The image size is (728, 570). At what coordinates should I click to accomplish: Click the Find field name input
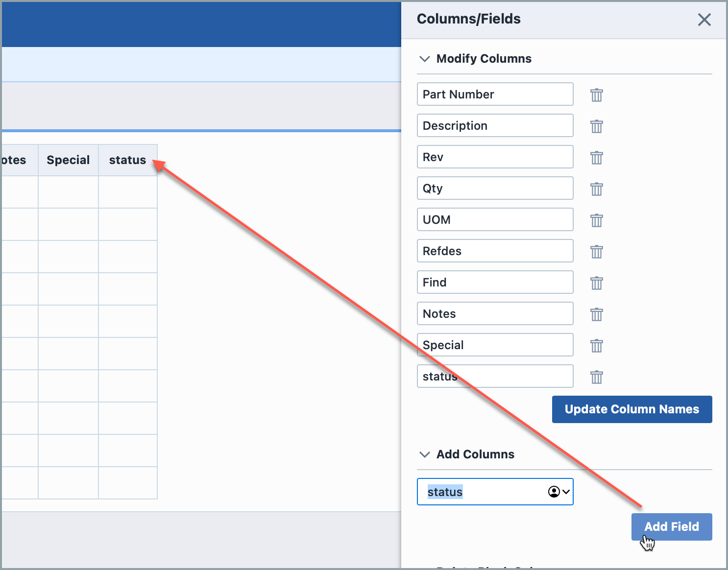point(495,282)
